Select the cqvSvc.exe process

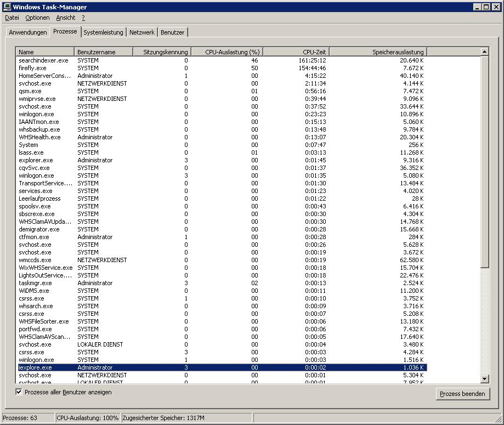coord(223,168)
